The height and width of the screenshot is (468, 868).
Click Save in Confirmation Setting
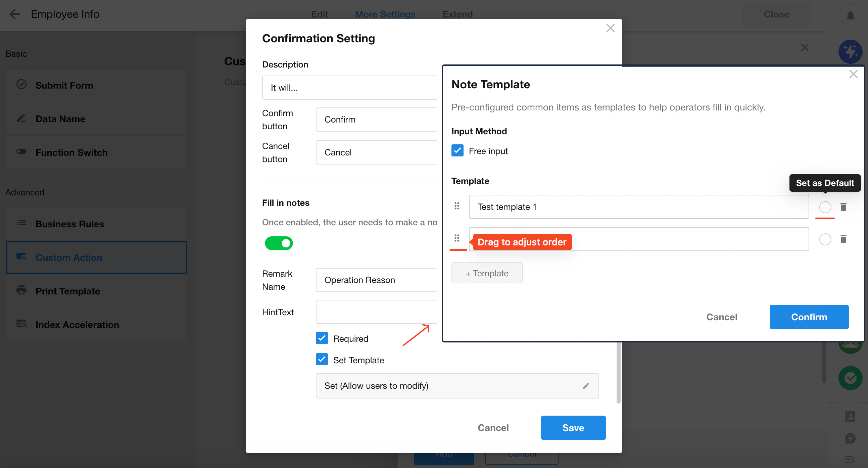point(573,427)
